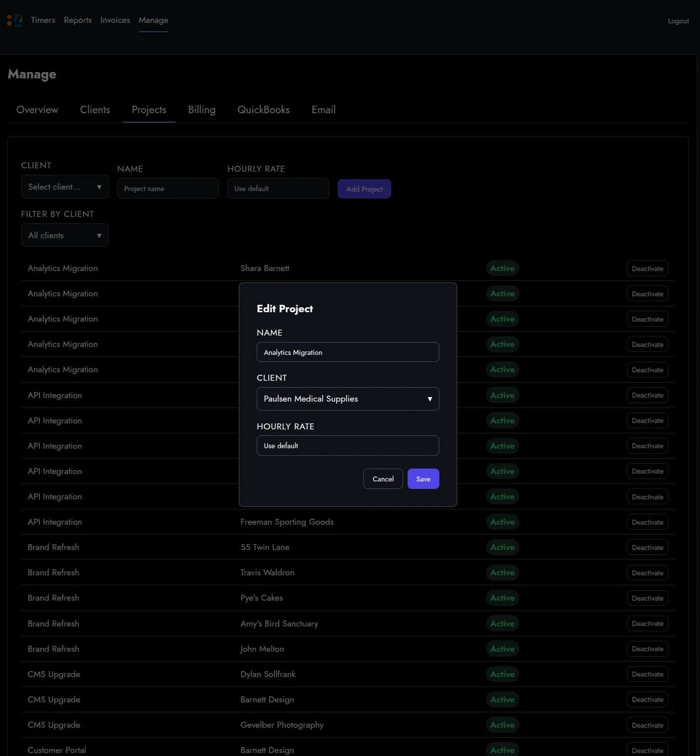The image size is (700, 756).
Task: Go to the Clients tab
Action: click(95, 110)
